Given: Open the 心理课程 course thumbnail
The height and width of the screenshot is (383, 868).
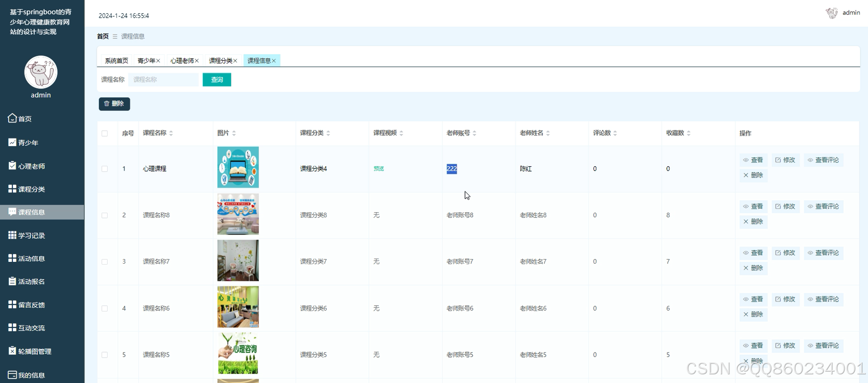Looking at the screenshot, I should click(x=238, y=167).
